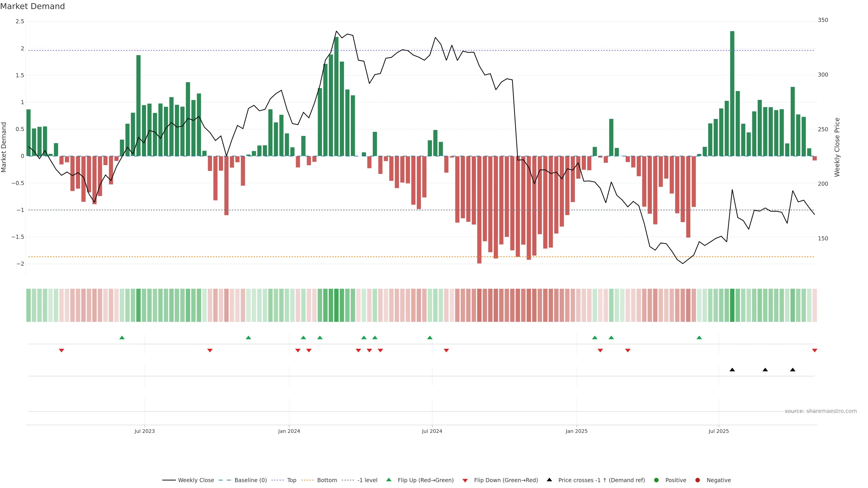This screenshot has width=868, height=488.
Task: Click the Price crosses -1 legend icon
Action: coord(549,480)
